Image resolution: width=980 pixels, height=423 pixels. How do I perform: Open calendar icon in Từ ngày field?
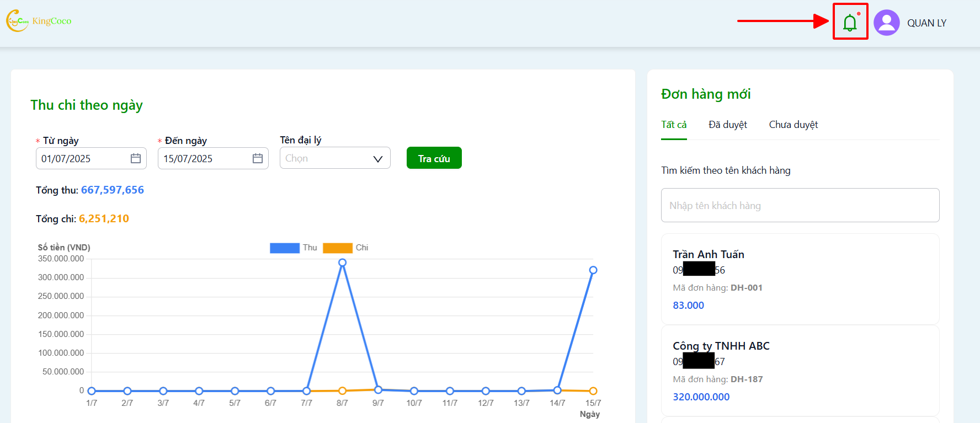pos(136,158)
